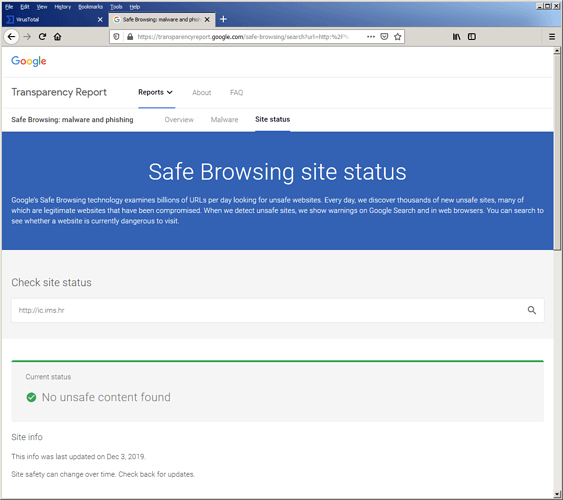The image size is (563, 500).
Task: Select the Site status section
Action: [x=273, y=120]
